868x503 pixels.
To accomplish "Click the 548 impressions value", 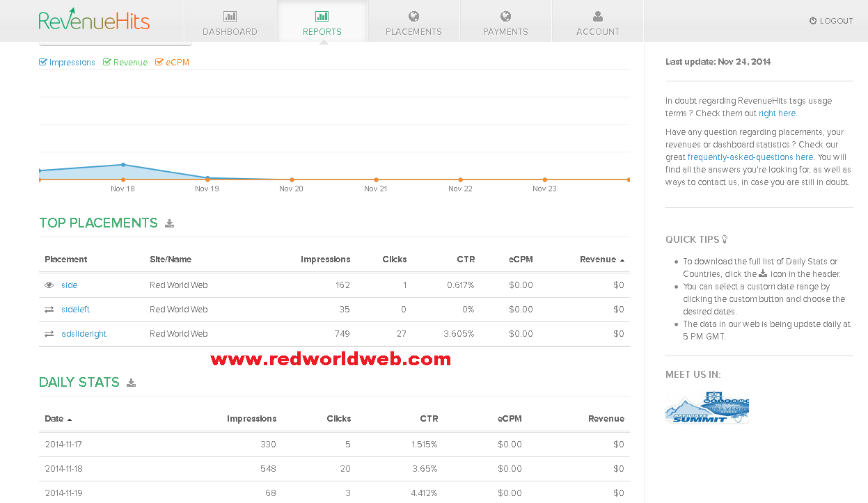I will [x=268, y=469].
